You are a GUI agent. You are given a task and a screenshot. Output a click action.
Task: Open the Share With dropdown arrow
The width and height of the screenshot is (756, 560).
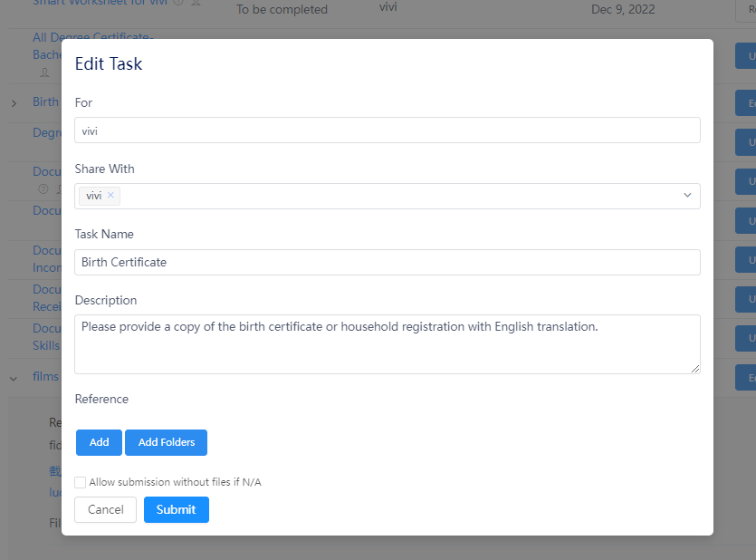coord(687,195)
